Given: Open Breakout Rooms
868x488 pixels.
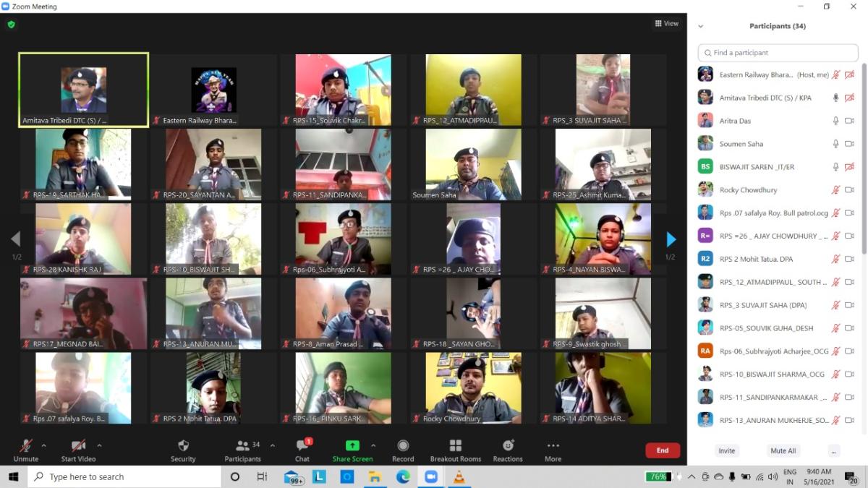Looking at the screenshot, I should tap(455, 446).
